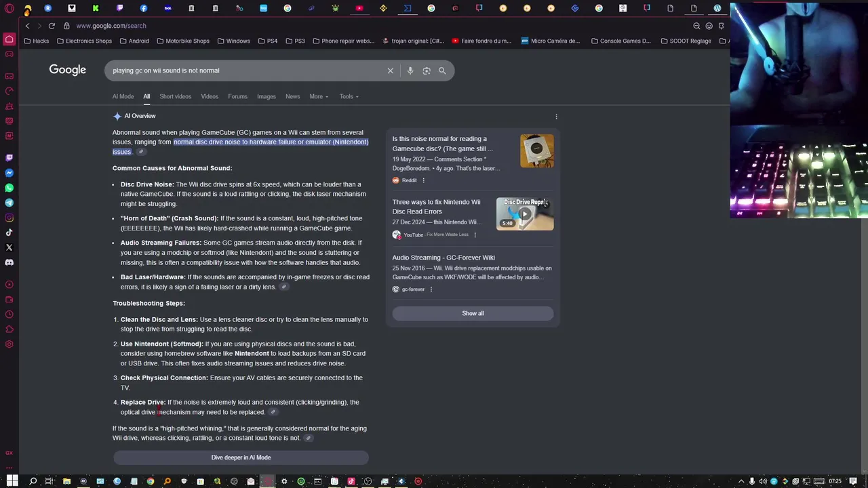Open the SCOOT Reglage bookmarks folder
This screenshot has height=488, width=868.
coord(686,41)
